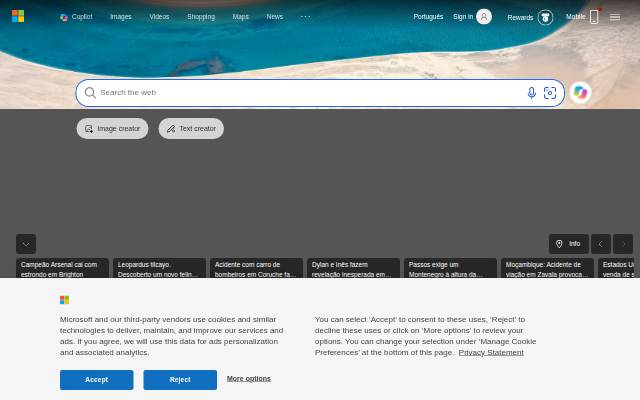Go to the Images tab
This screenshot has height=400, width=640.
tap(121, 17)
